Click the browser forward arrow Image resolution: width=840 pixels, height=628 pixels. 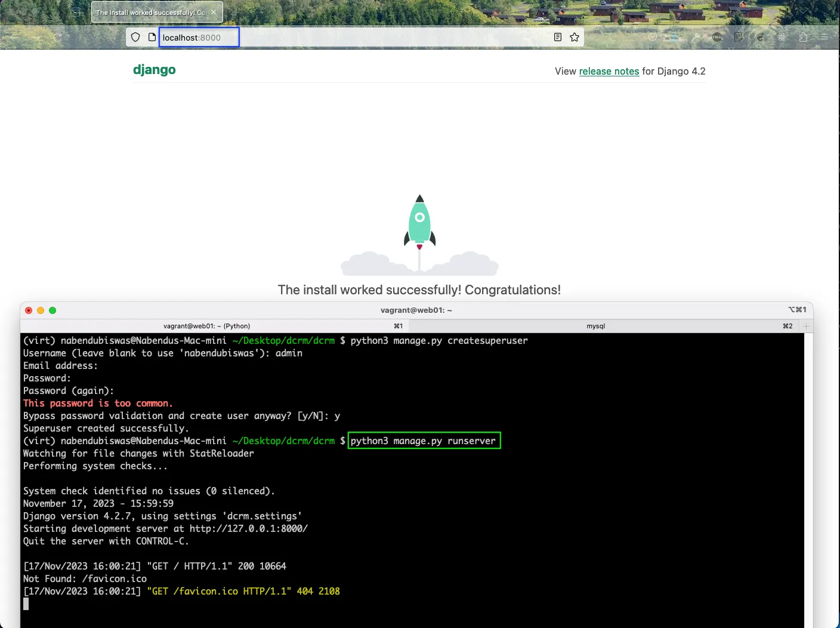[x=35, y=37]
